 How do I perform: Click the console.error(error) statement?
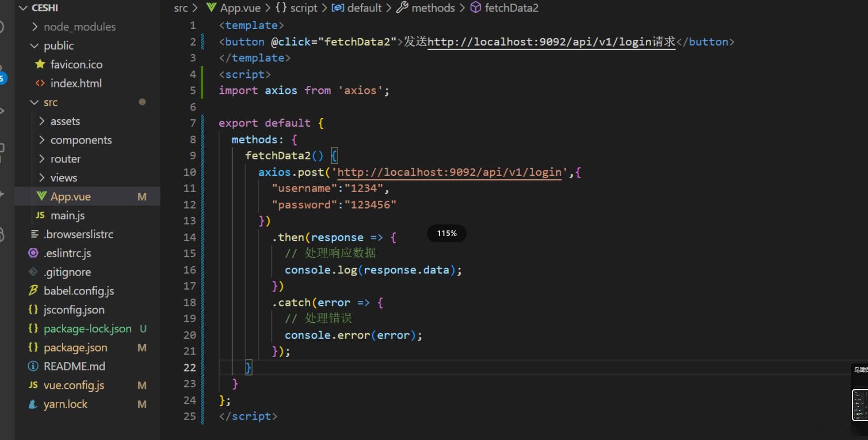pos(353,335)
